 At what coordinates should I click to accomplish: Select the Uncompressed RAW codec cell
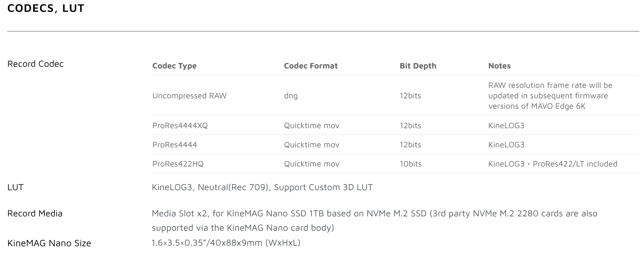click(x=189, y=96)
